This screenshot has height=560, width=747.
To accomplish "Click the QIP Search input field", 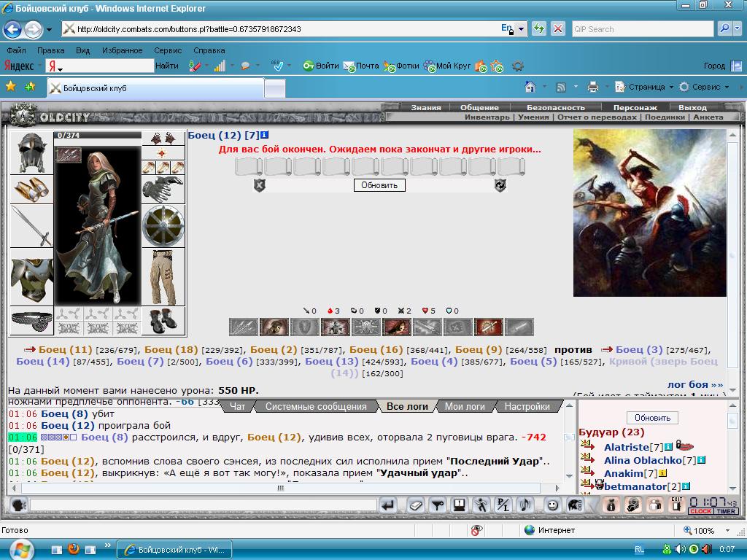I will point(643,29).
